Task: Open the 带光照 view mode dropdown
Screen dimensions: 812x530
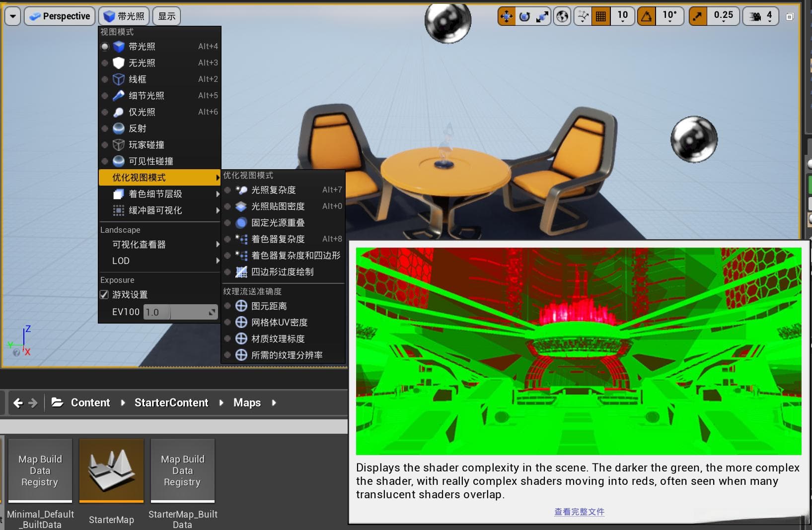Action: click(124, 16)
